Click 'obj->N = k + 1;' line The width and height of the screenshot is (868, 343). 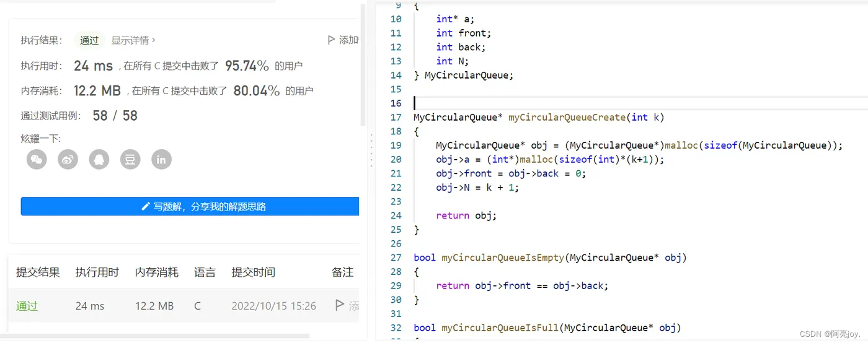tap(477, 187)
